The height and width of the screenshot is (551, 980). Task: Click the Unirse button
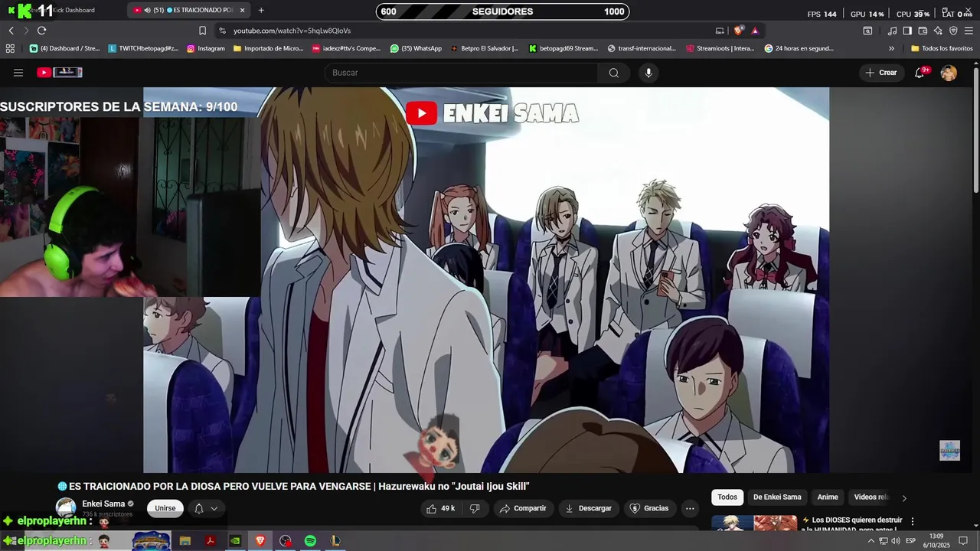tap(165, 508)
